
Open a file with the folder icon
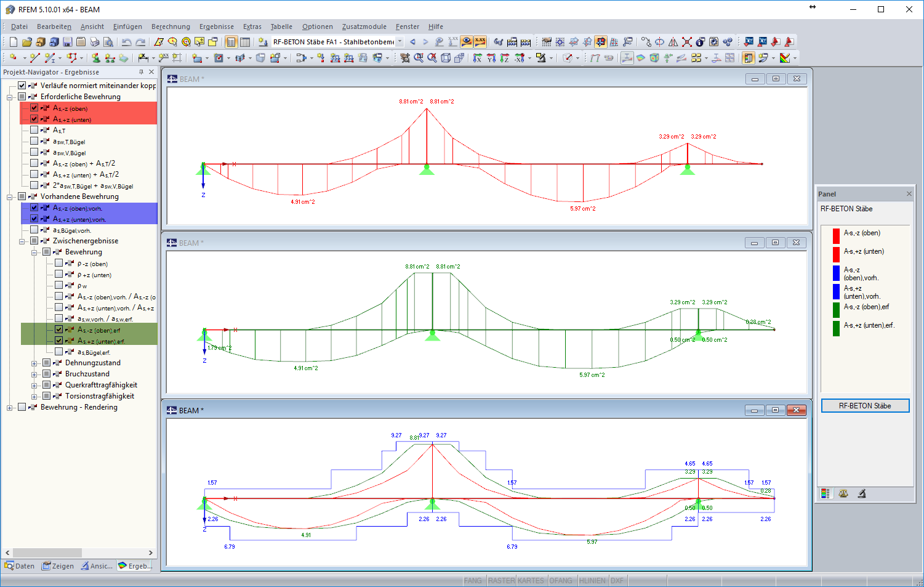[x=26, y=42]
